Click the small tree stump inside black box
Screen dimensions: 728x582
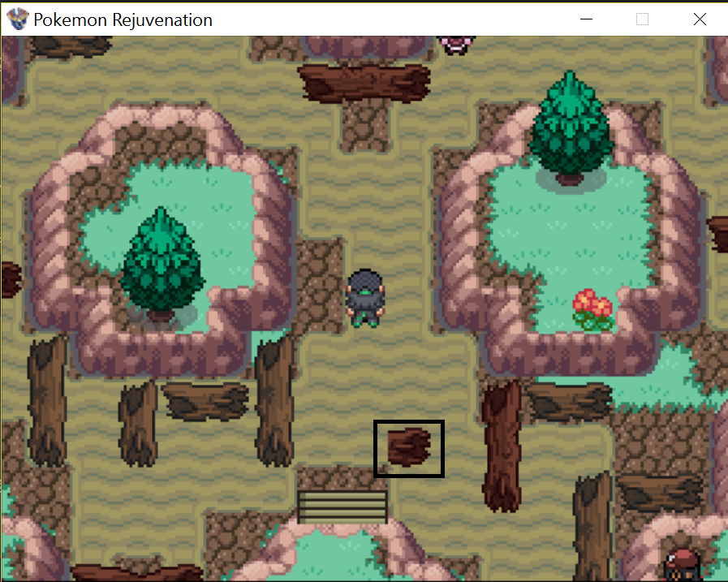409,446
